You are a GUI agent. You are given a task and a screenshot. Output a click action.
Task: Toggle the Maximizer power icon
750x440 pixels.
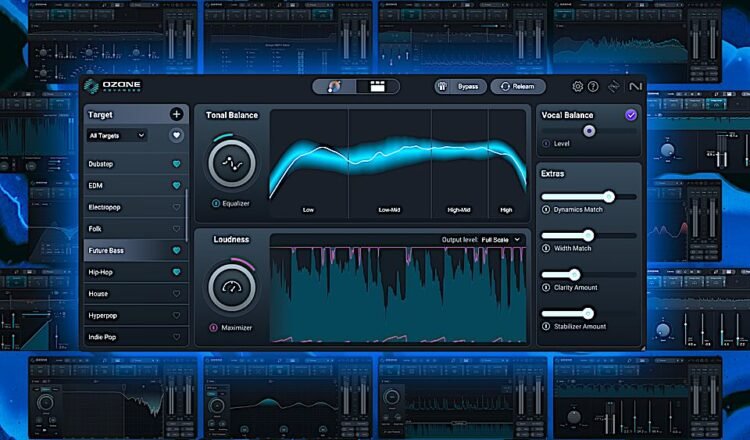click(213, 328)
